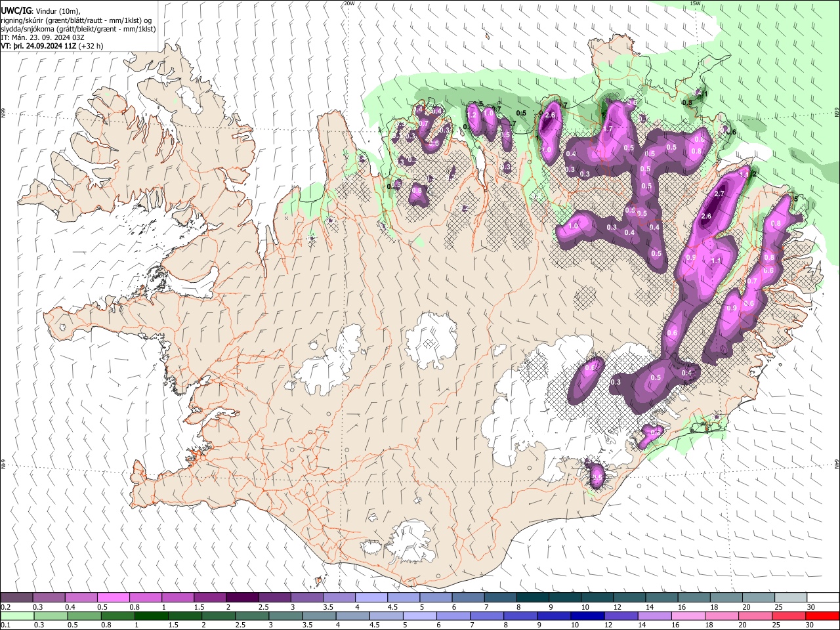The image size is (840, 630).
Task: Select the darkest green rain swatch from 1 to 1.5
Action: click(x=152, y=616)
